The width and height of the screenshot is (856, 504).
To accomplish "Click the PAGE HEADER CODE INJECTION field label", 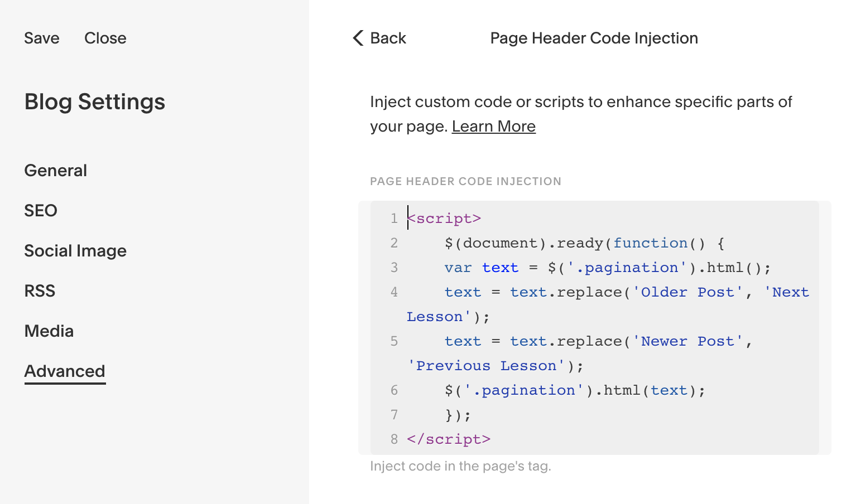I will click(465, 181).
